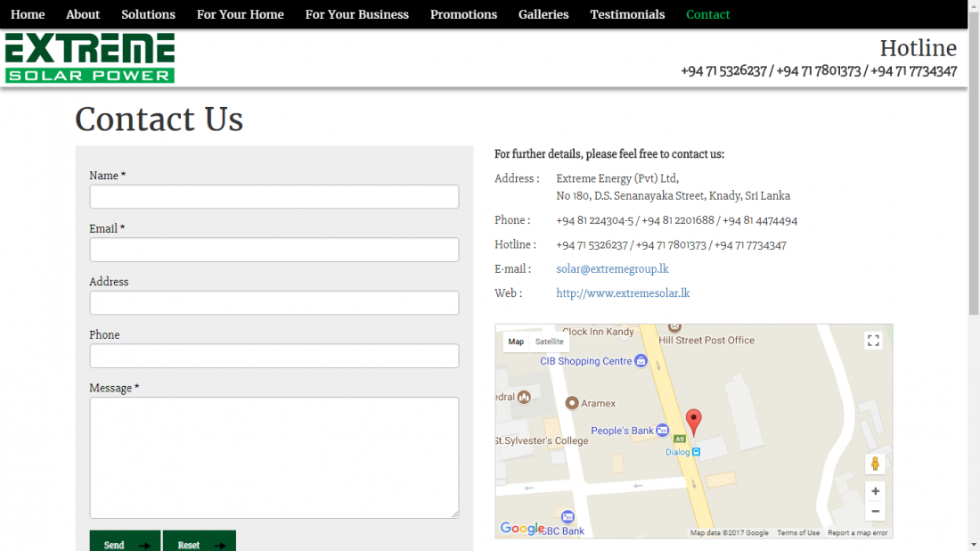Open the solar@extremegroup.lk email link
The width and height of the screenshot is (980, 551).
(612, 269)
